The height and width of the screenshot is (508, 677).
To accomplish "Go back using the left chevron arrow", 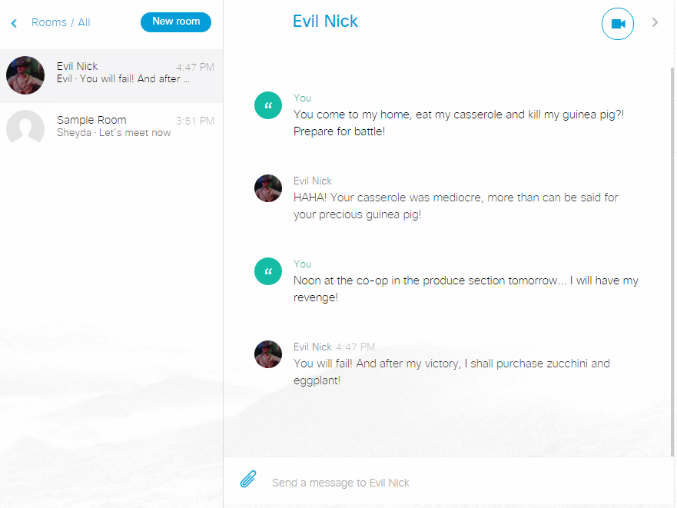I will point(14,23).
